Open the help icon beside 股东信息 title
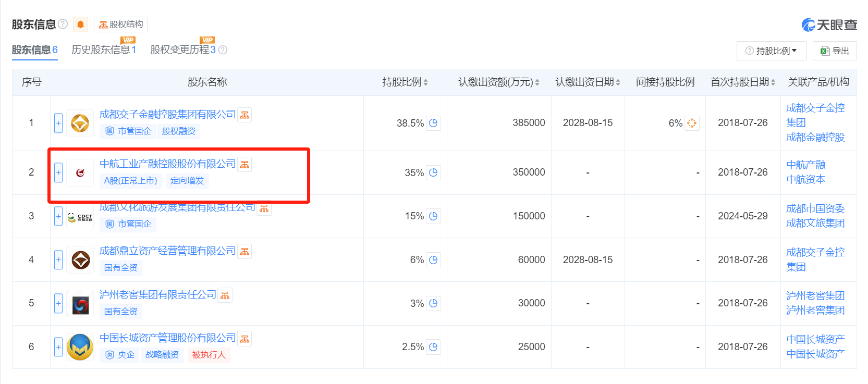 pyautogui.click(x=63, y=24)
